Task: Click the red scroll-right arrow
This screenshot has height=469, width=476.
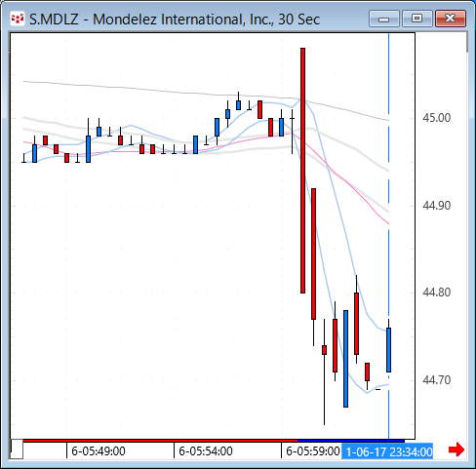Action: [x=456, y=449]
